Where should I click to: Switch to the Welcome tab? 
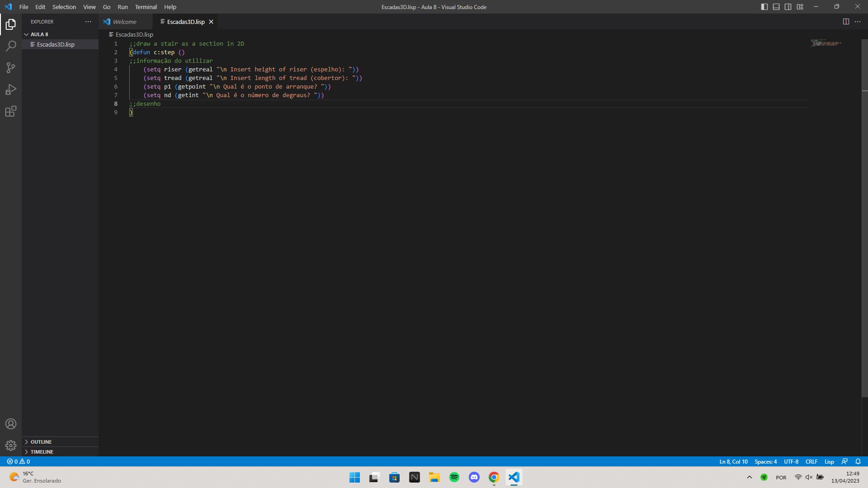pos(126,22)
